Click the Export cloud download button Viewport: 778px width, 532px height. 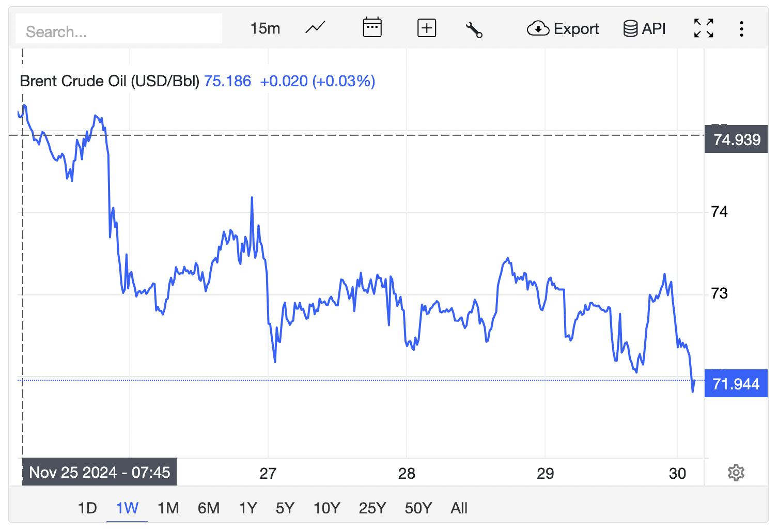click(563, 28)
